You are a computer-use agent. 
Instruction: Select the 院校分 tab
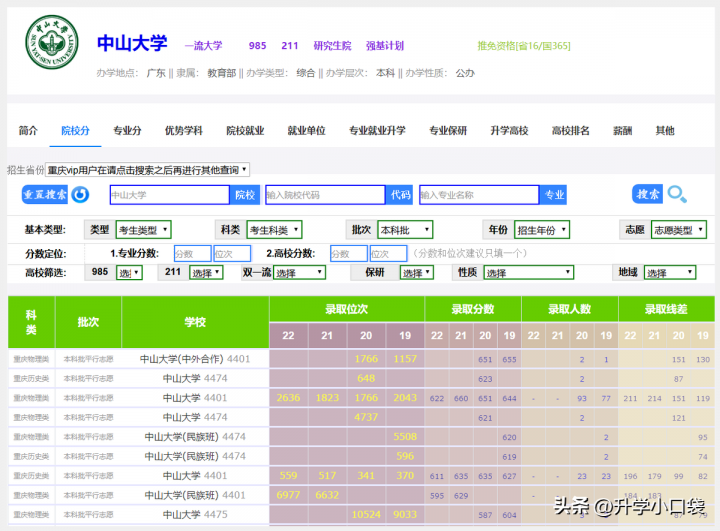(x=75, y=131)
